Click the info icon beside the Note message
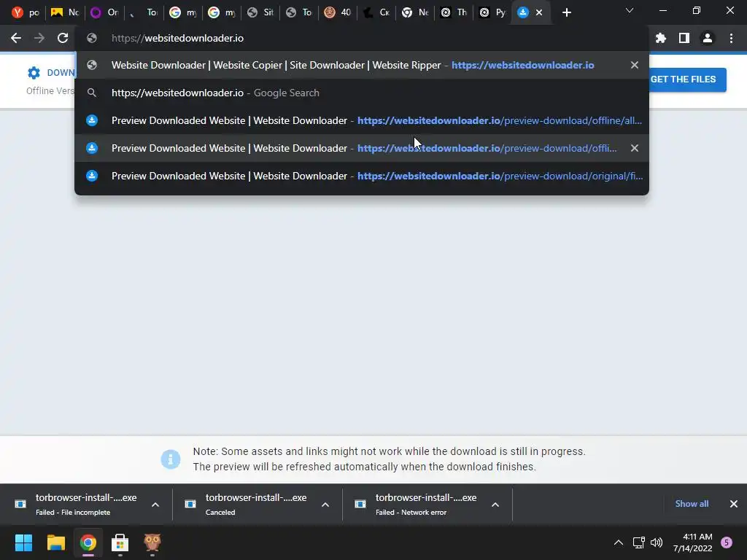The image size is (747, 560). (x=171, y=459)
